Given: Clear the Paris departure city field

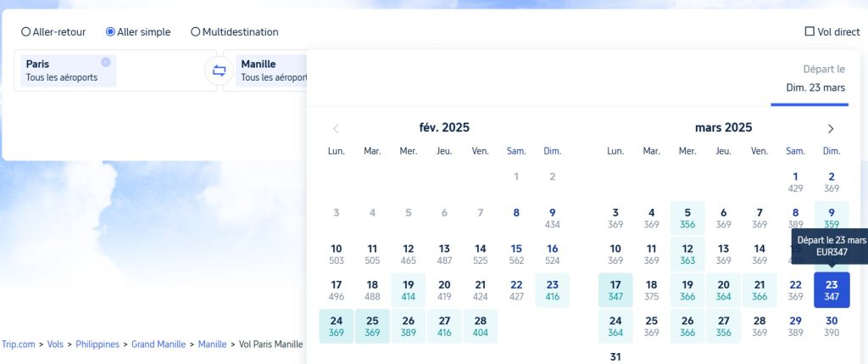Looking at the screenshot, I should point(106,62).
